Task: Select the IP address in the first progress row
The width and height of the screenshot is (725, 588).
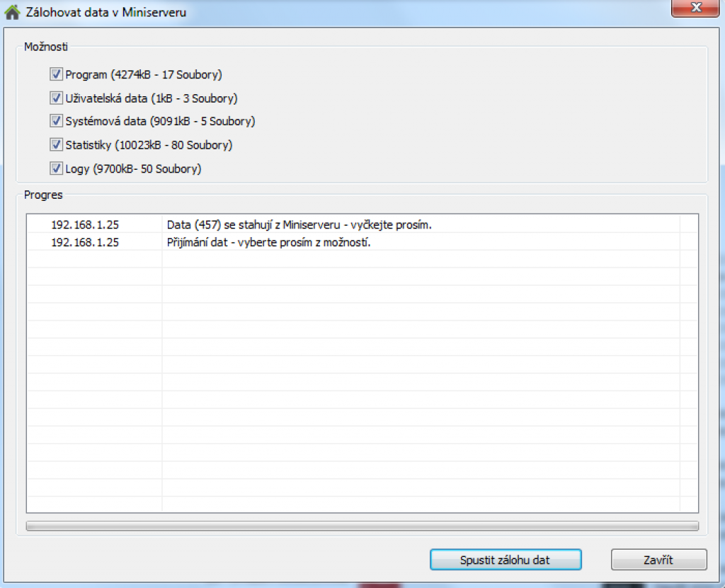Action: click(x=85, y=225)
